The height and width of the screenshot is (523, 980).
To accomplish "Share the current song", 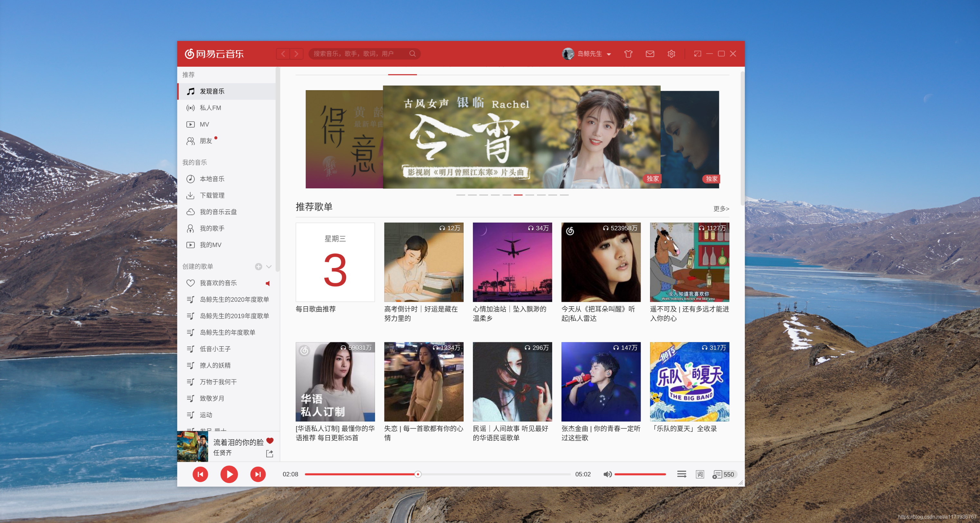I will pyautogui.click(x=269, y=453).
